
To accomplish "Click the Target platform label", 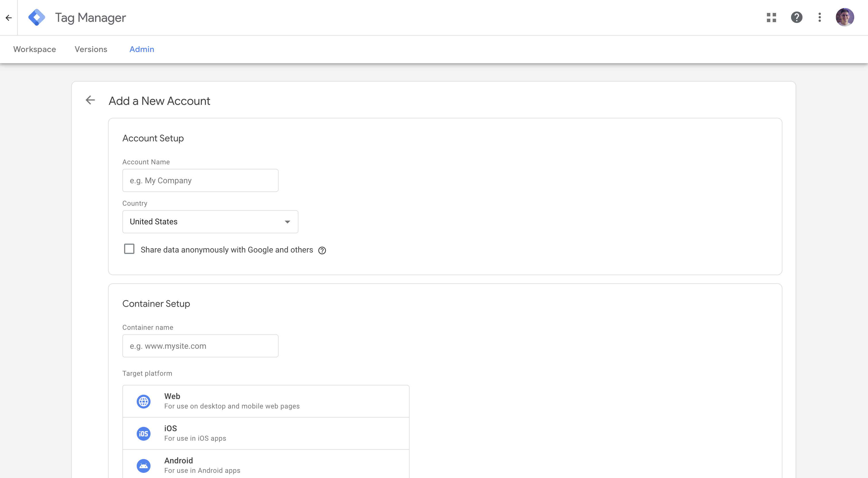I will 147,373.
